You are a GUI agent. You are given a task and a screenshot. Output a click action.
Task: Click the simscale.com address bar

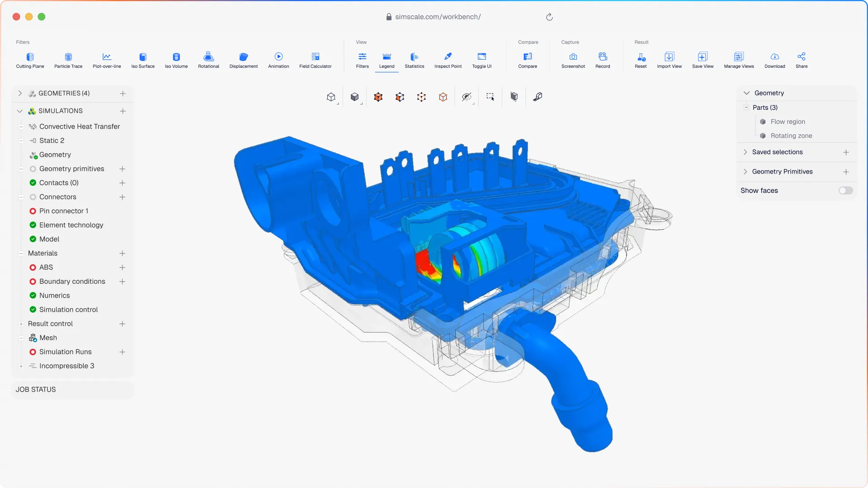[x=438, y=17]
